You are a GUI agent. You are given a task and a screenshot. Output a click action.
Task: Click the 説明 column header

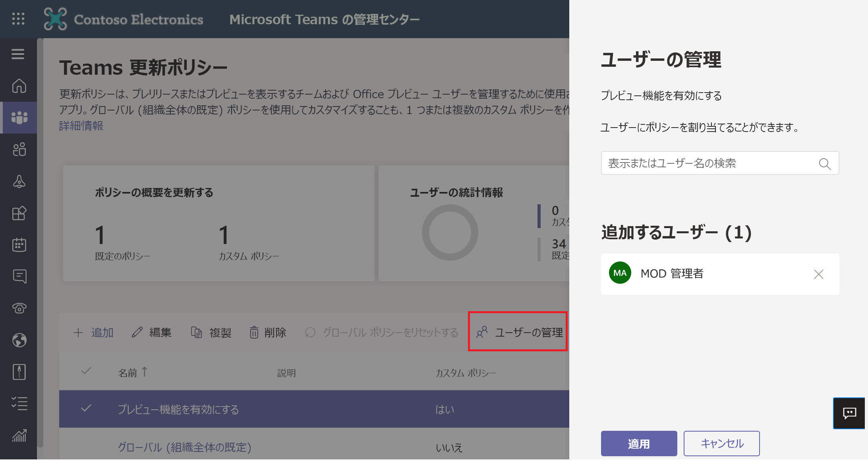286,373
